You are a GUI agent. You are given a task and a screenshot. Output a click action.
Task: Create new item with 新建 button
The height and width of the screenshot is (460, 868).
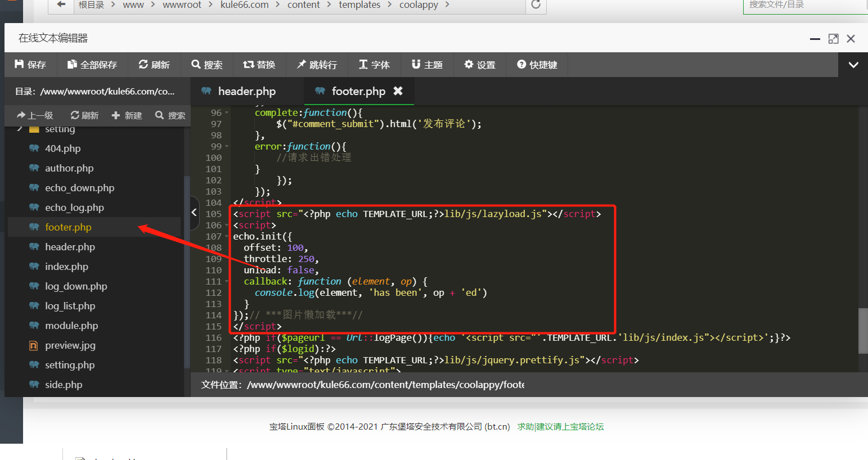(127, 115)
